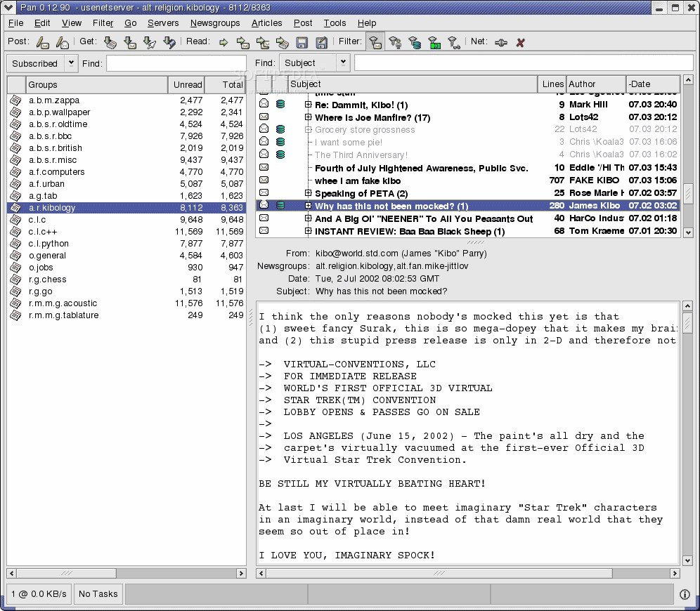
Task: Click the green cached disk icon on Re: Dammit, Kibo! row
Action: coord(280,104)
